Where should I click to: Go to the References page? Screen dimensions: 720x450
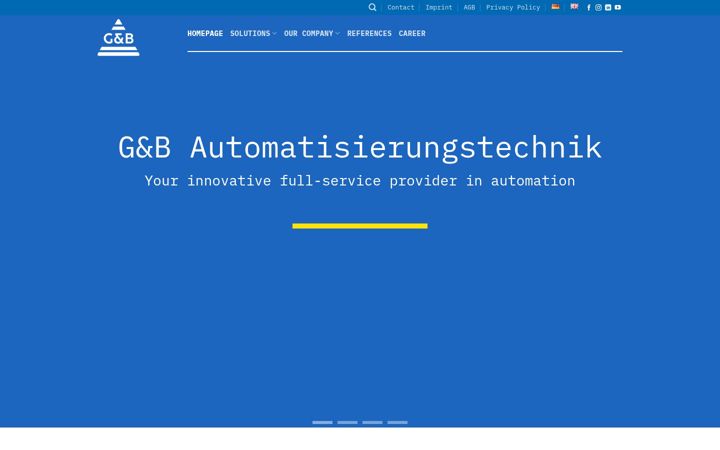point(369,34)
